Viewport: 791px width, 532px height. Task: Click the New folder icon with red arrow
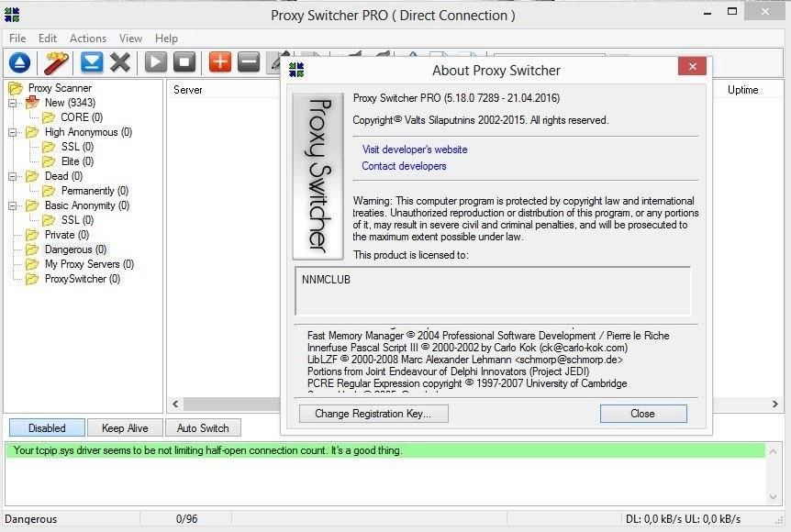point(32,103)
